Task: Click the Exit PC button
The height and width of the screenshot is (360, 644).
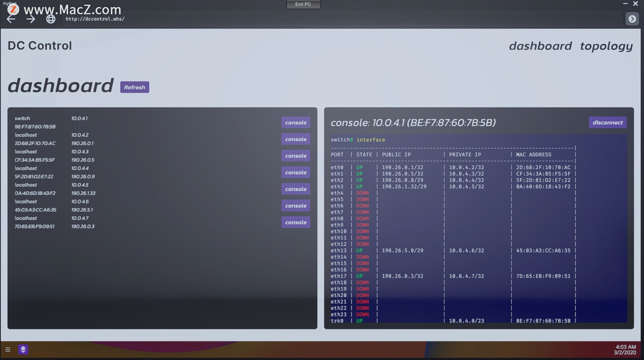Action: click(303, 4)
